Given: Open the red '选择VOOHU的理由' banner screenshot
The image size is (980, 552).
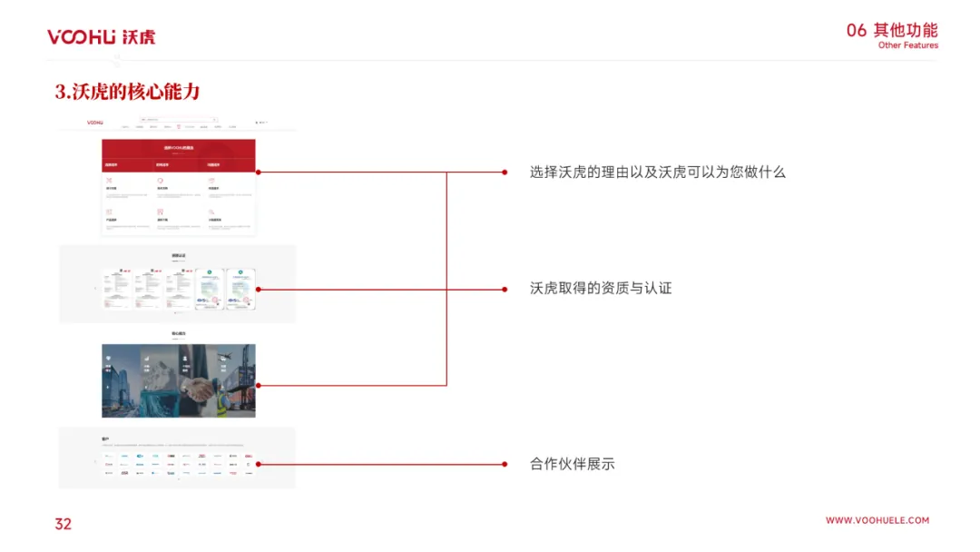Looking at the screenshot, I should click(x=179, y=155).
